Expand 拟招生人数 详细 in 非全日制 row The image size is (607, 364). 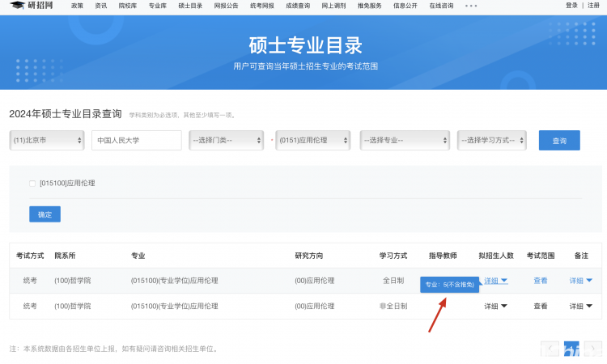click(x=495, y=307)
